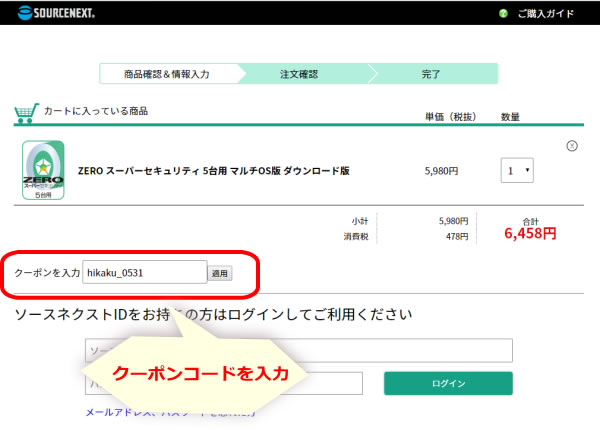600x430 pixels.
Task: Apply the coupon with 適用 button
Action: (x=220, y=273)
